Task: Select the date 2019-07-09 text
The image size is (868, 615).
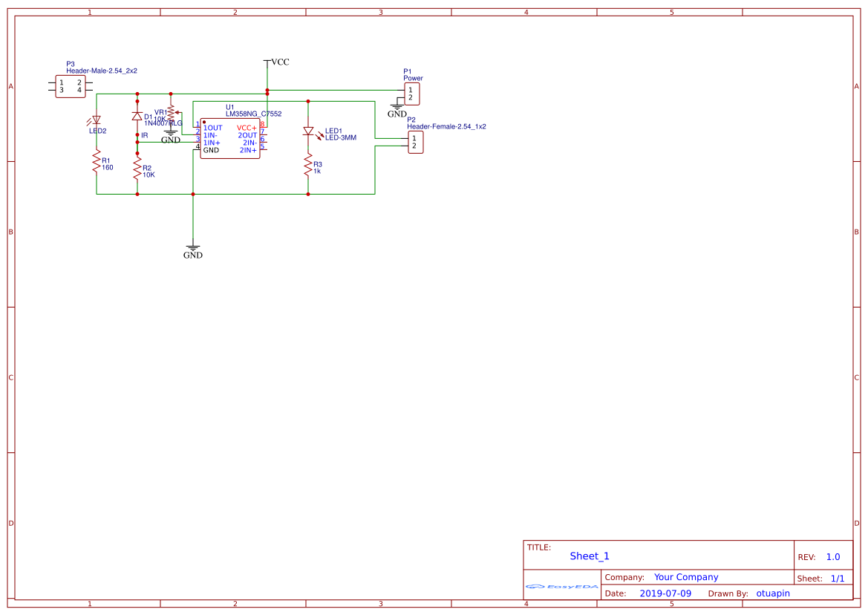Action: click(x=666, y=593)
